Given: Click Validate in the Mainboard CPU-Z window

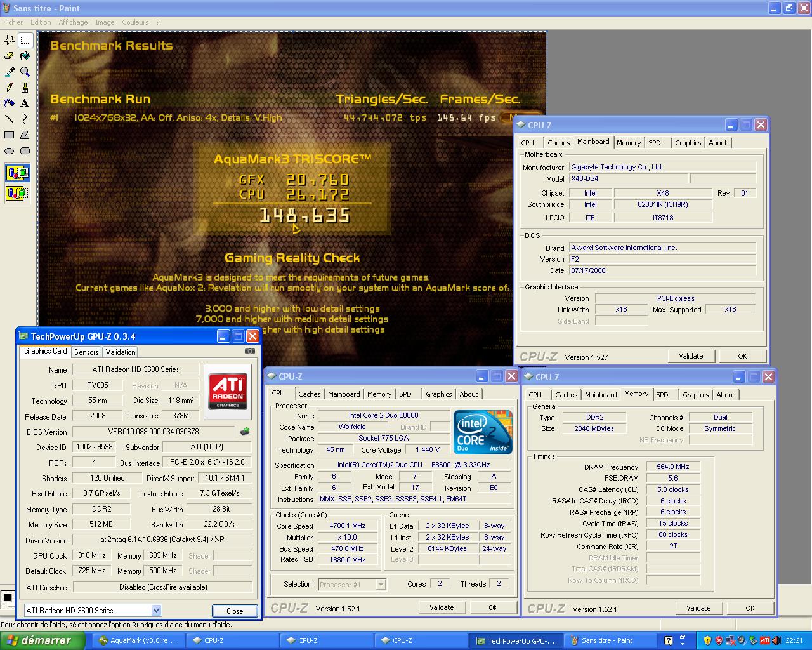Looking at the screenshot, I should click(x=691, y=356).
